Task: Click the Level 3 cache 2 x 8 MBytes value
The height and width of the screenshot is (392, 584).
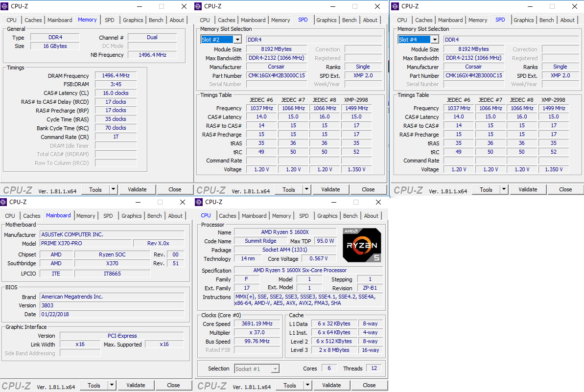Action: [334, 350]
